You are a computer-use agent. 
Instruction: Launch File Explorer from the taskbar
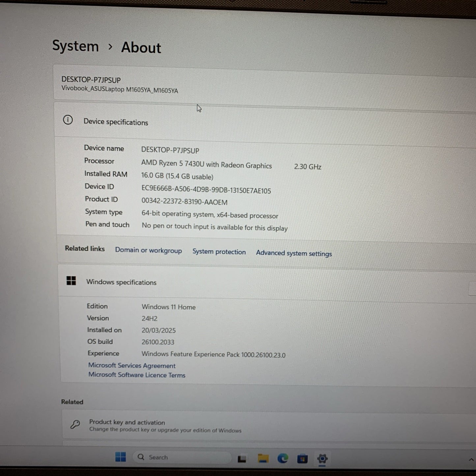[263, 459]
